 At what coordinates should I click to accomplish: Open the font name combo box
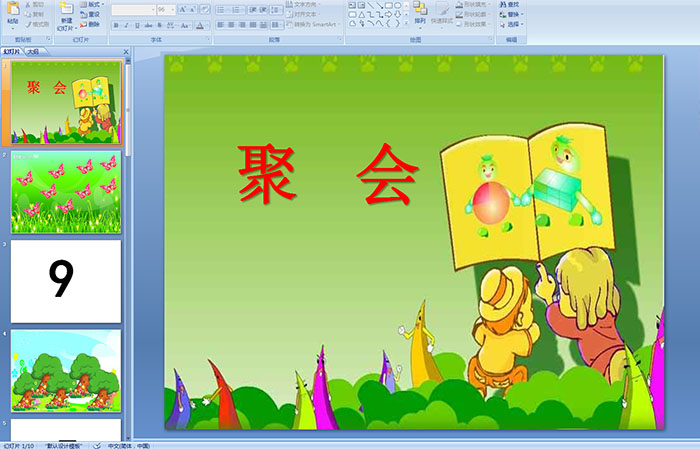133,9
